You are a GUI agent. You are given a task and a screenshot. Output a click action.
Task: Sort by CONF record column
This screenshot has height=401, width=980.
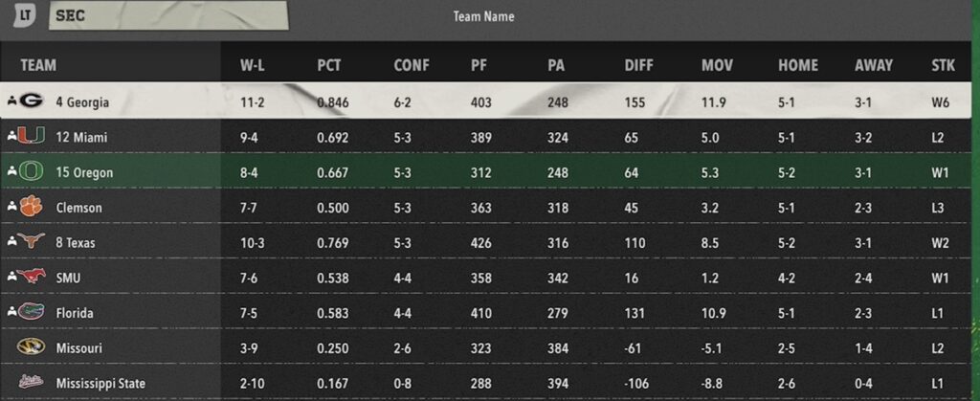(412, 66)
